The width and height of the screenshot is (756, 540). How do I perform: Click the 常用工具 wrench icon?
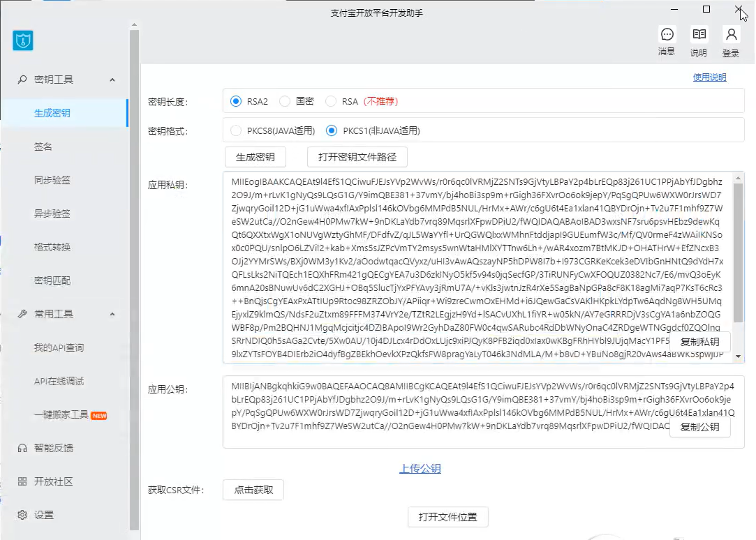coord(22,314)
